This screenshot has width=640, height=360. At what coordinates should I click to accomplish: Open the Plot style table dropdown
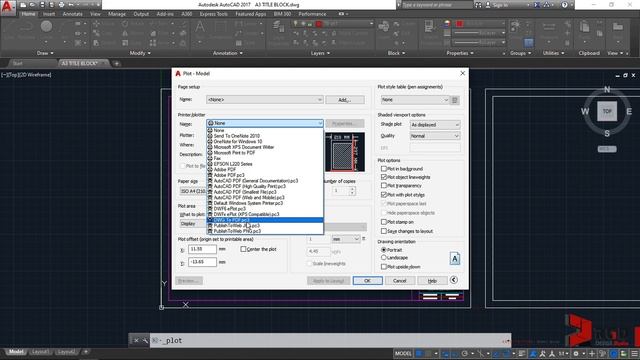[x=415, y=100]
